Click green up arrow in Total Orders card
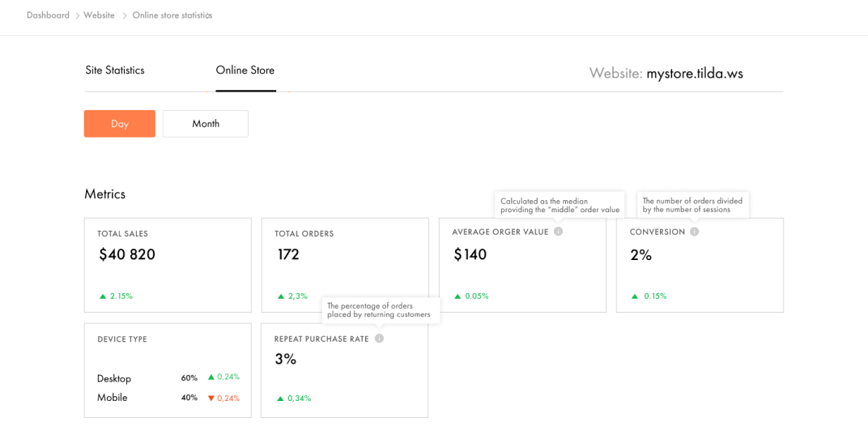Viewport: 868px width, 435px height. tap(280, 296)
